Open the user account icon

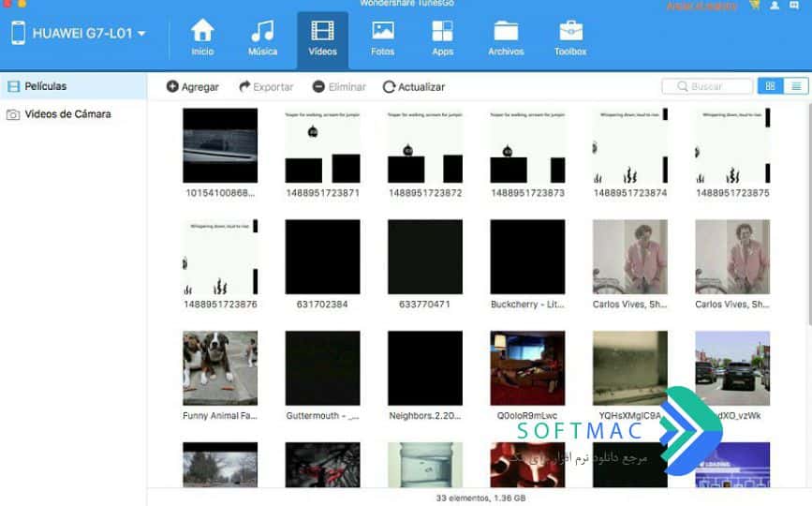click(x=775, y=6)
